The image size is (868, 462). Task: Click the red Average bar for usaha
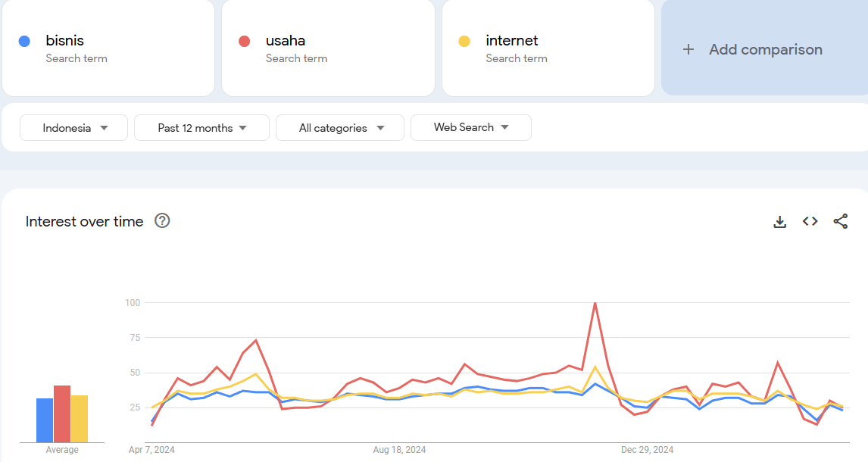point(62,414)
